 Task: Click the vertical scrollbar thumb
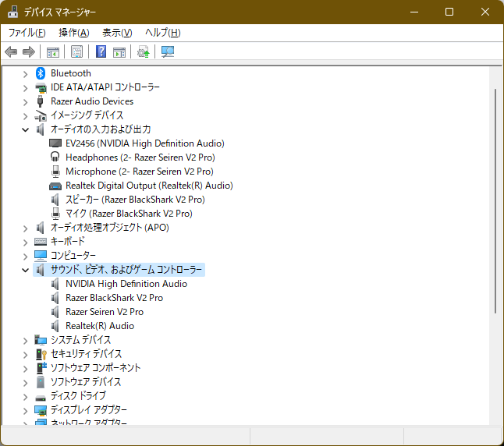[x=495, y=201]
